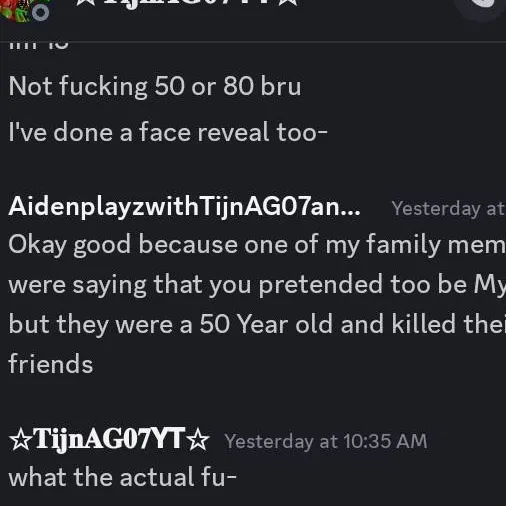Open the ☆TijnAG07YT☆ username above the last message
Screen dimensions: 506x506
click(109, 440)
